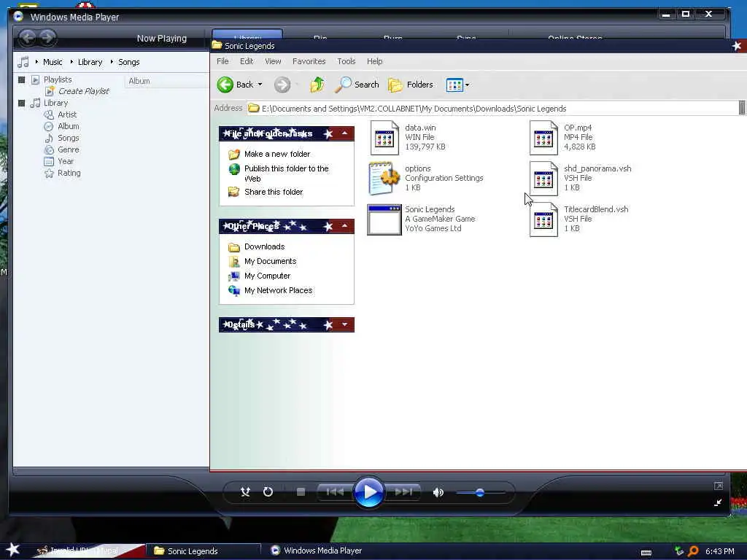This screenshot has height=560, width=747.
Task: Mute the Media Player volume
Action: coord(438,492)
